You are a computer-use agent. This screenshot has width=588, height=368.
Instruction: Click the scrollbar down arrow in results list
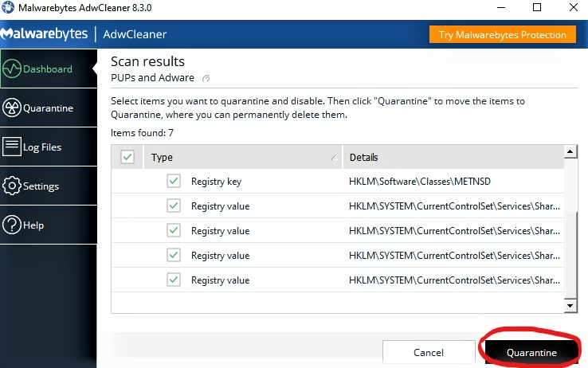click(x=570, y=306)
